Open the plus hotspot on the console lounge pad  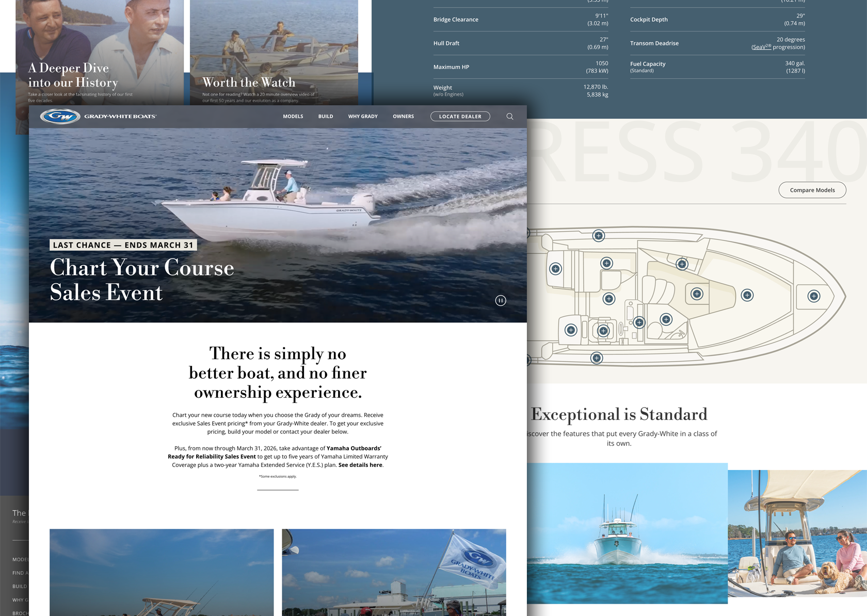[x=697, y=294]
